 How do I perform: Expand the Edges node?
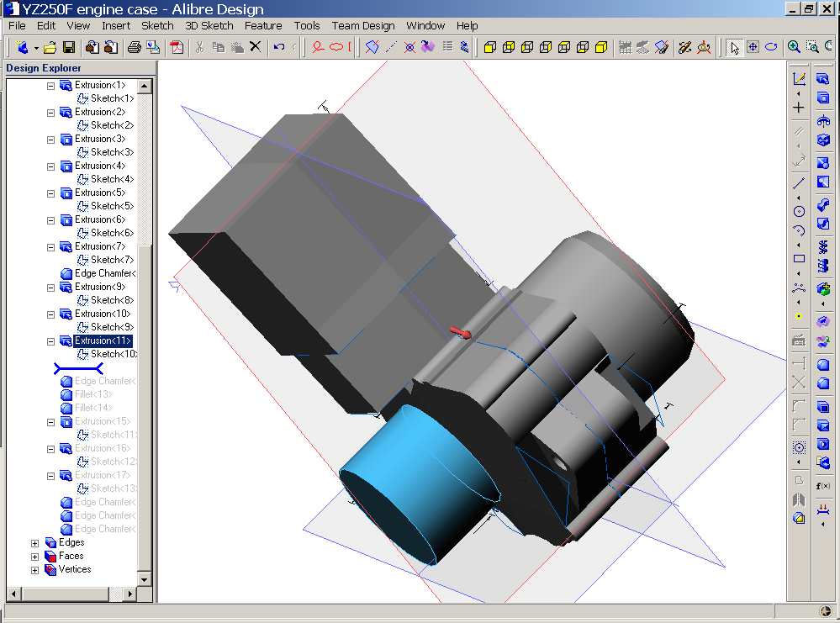(34, 543)
